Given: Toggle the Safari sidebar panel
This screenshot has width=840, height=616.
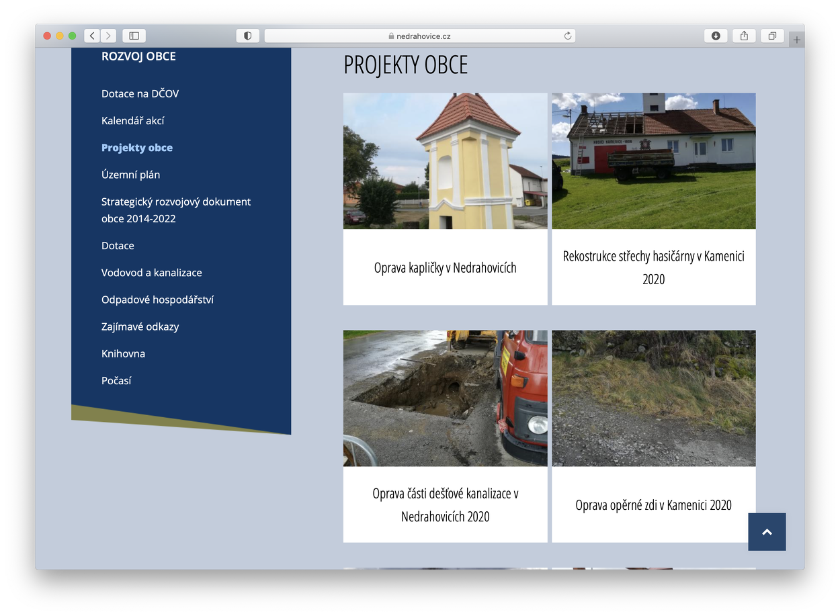Looking at the screenshot, I should coord(134,36).
